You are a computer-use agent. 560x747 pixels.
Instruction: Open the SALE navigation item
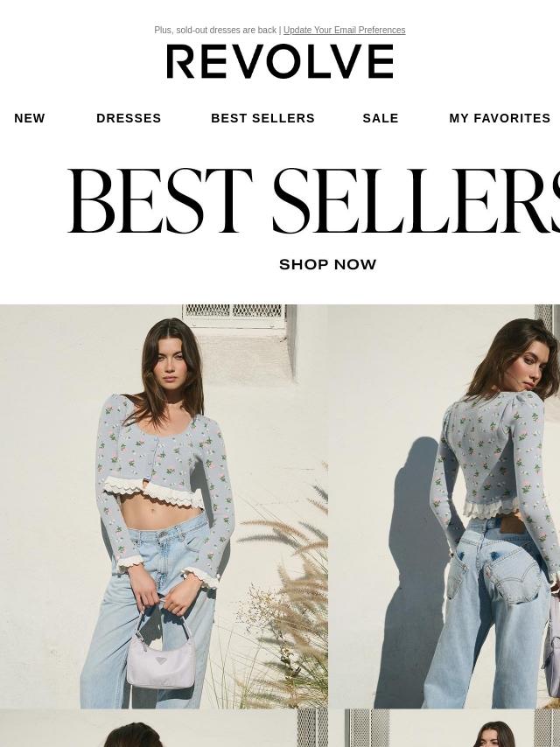(x=381, y=118)
